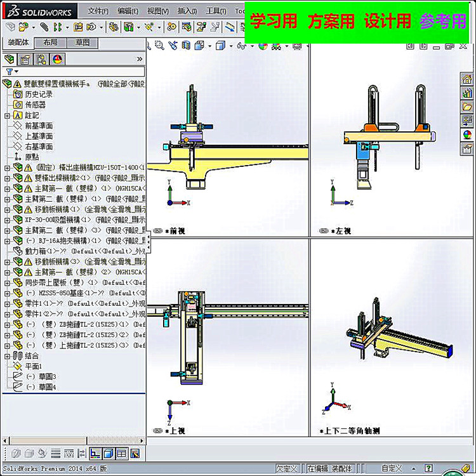Screen dimensions: 476x476
Task: Expand the panel tabs with double chevron
Action: coord(140,59)
